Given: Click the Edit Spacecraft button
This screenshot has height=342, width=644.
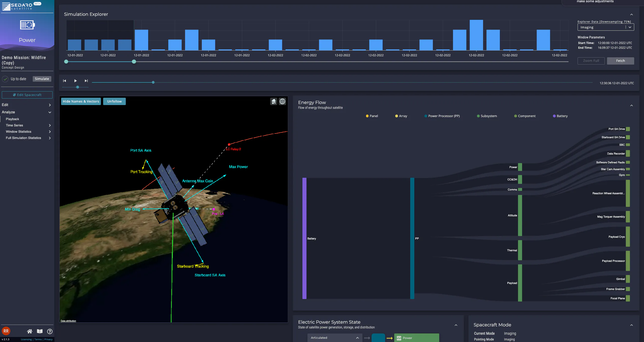Looking at the screenshot, I should pyautogui.click(x=27, y=95).
